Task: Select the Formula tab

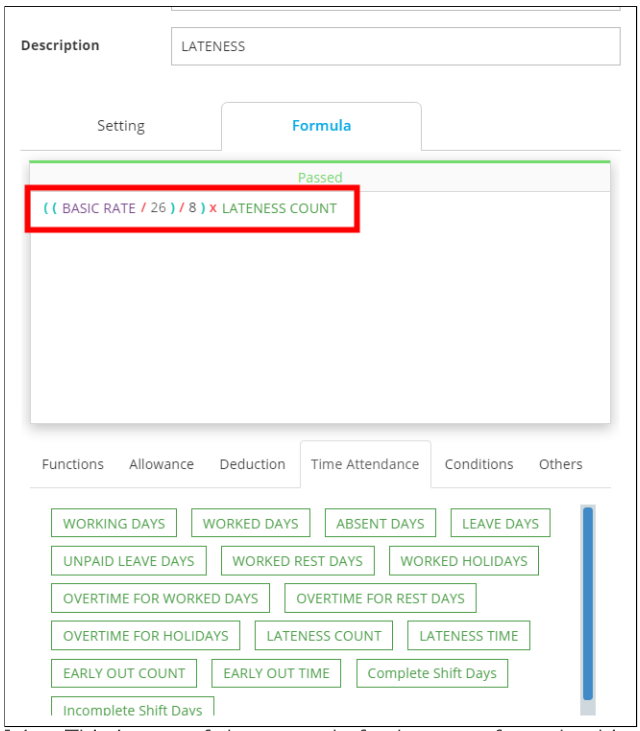Action: [321, 126]
